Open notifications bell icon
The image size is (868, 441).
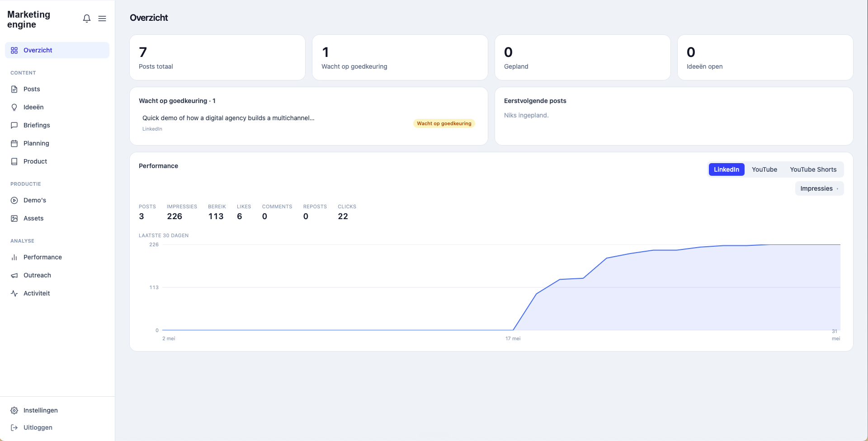pos(87,19)
